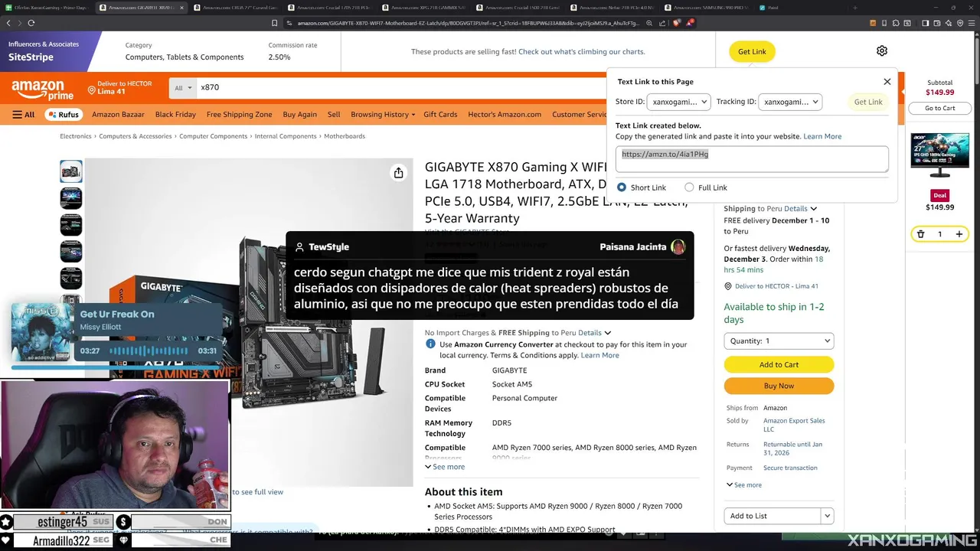
Task: Expand Browsing History dropdown
Action: 383,115
